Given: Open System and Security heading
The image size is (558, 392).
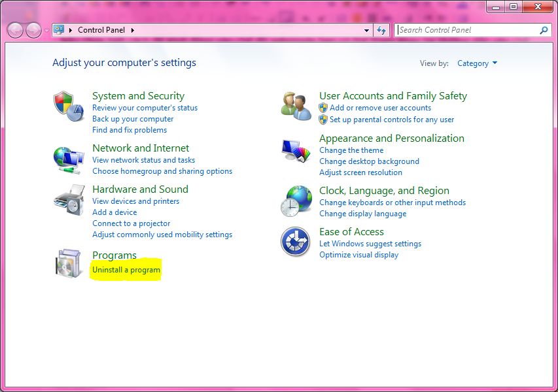Looking at the screenshot, I should coord(139,96).
